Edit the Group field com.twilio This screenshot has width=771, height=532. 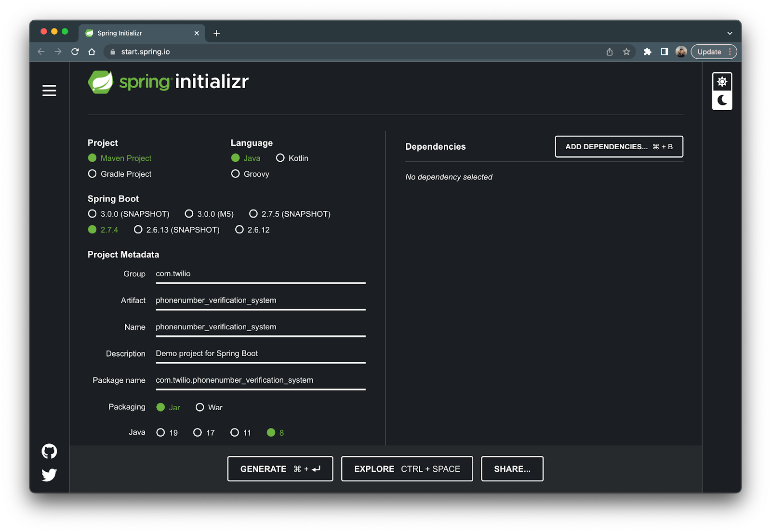[261, 274]
